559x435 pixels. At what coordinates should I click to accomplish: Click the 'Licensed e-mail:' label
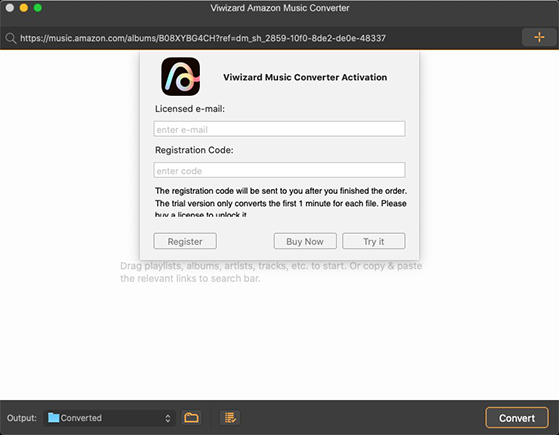[x=190, y=109]
